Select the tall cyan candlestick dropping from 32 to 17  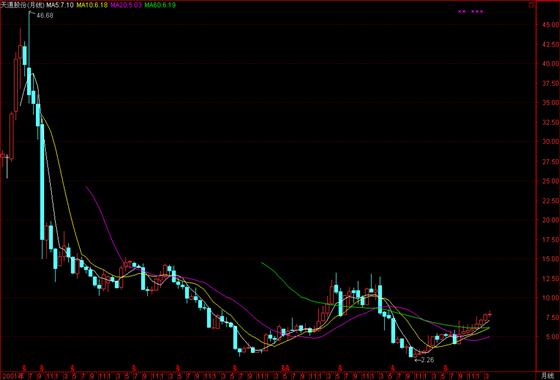click(x=42, y=182)
